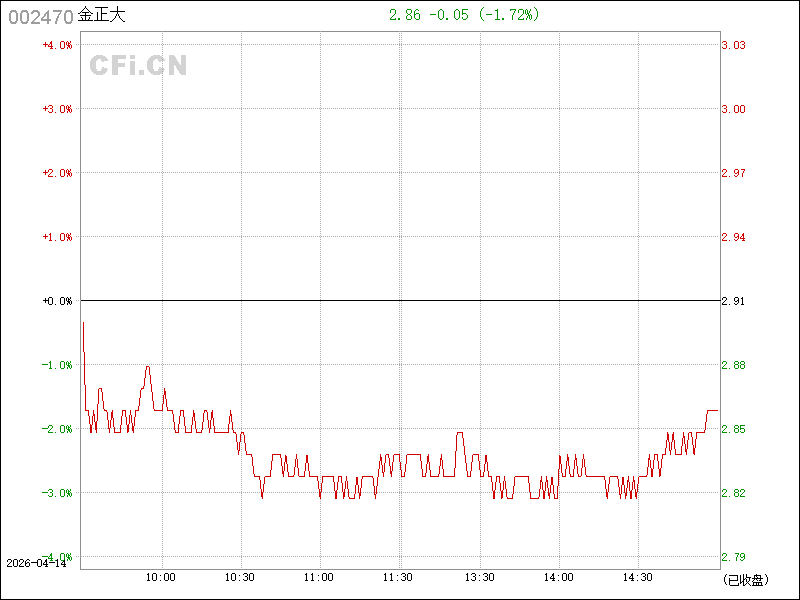Click the stock code 002470

tap(40, 16)
